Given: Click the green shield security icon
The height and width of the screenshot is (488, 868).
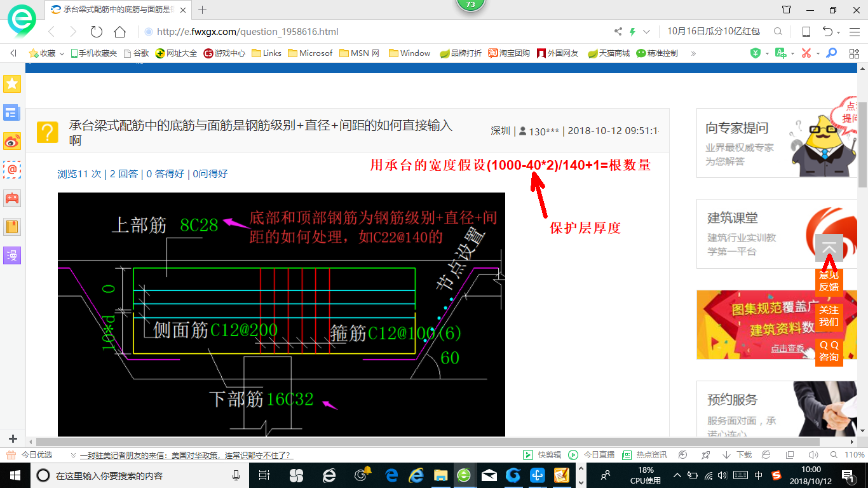Looking at the screenshot, I should (x=755, y=53).
